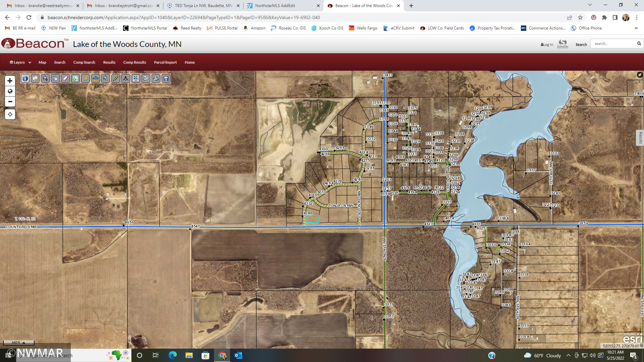Viewport: 644px width, 362px height.
Task: Open the collapsed Results side panel
Action: [640, 138]
